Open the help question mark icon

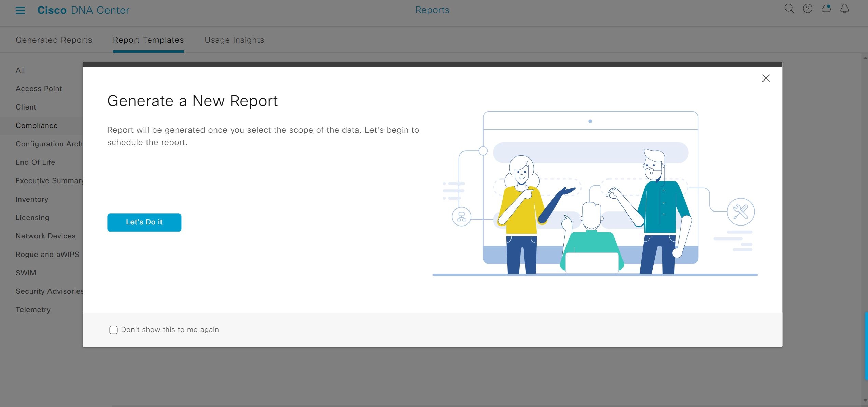[808, 9]
